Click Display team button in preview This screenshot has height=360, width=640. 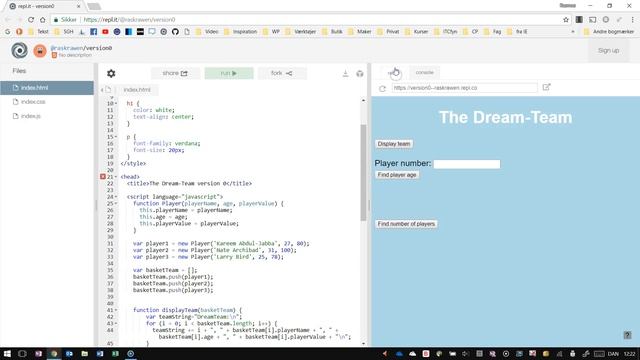394,144
